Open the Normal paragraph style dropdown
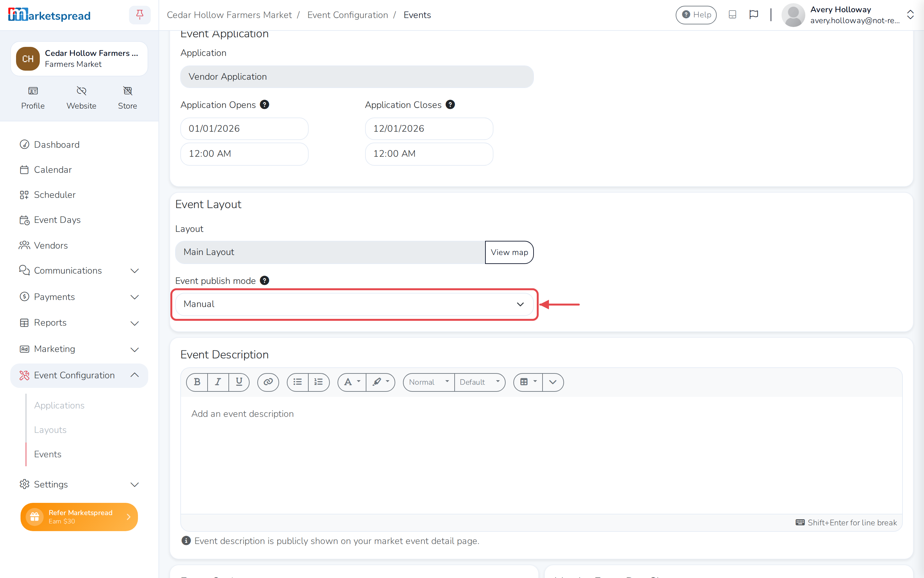Image resolution: width=924 pixels, height=578 pixels. [x=429, y=382]
